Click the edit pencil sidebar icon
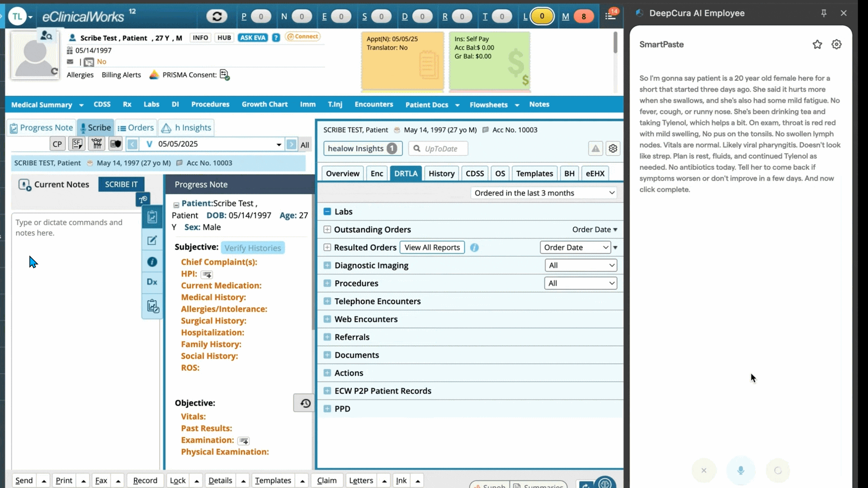Screen dimensions: 868x488 pyautogui.click(x=152, y=240)
